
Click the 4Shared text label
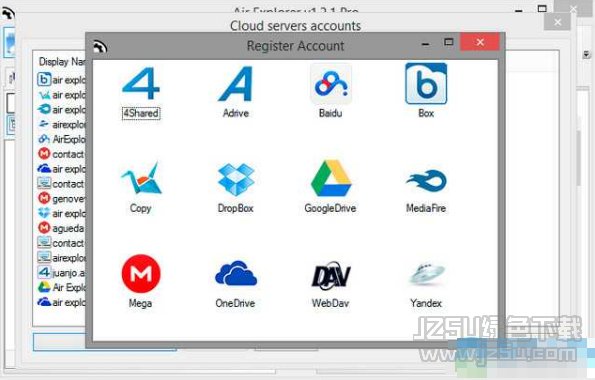[141, 113]
